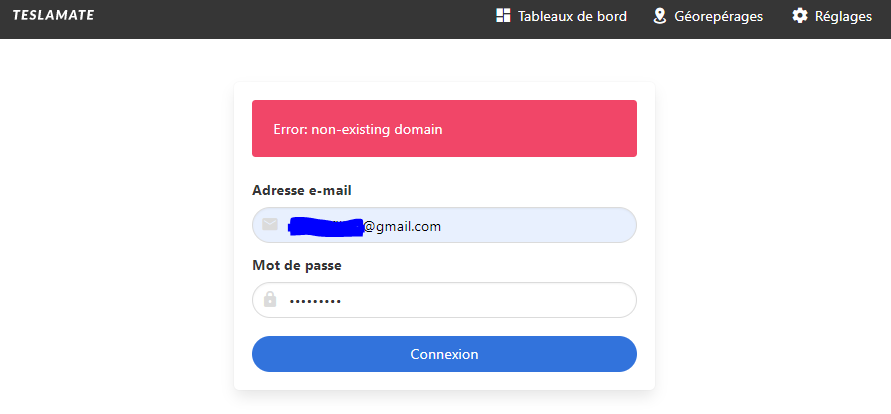Click the "non-existing domain" error text
This screenshot has width=891, height=414.
(x=376, y=129)
